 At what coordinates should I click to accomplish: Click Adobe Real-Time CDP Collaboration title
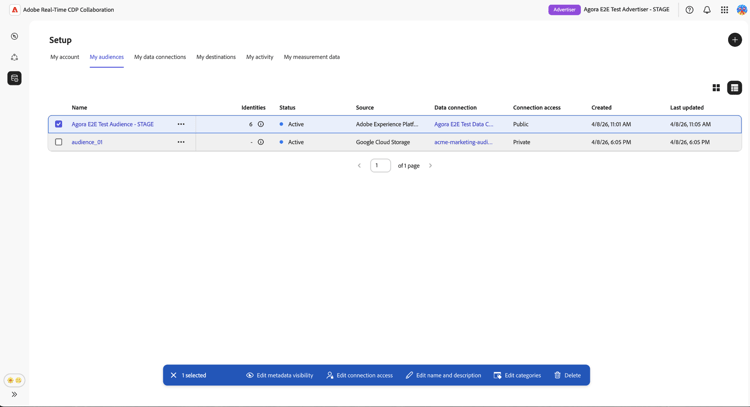pyautogui.click(x=68, y=10)
